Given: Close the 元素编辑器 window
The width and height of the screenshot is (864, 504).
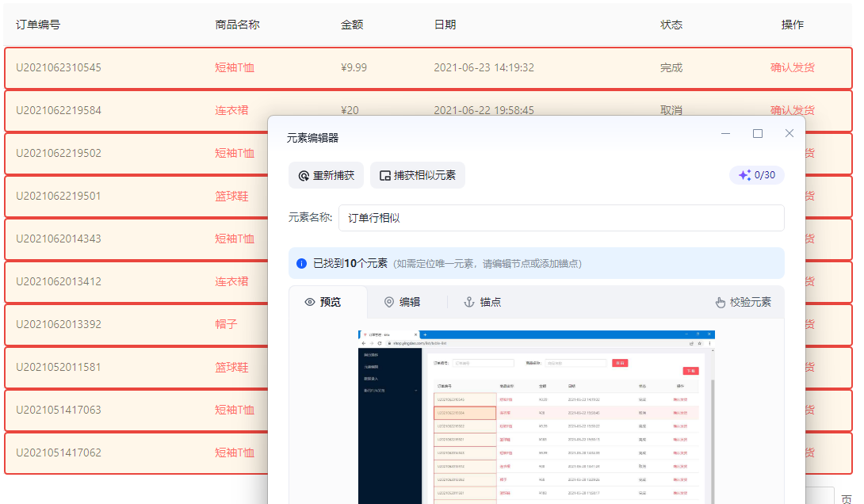Looking at the screenshot, I should 789,133.
